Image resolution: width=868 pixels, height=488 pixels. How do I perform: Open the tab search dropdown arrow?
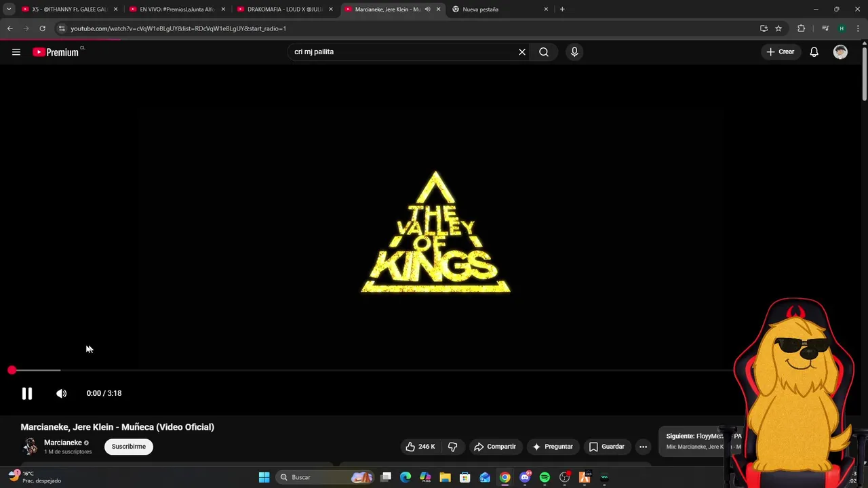[x=9, y=9]
